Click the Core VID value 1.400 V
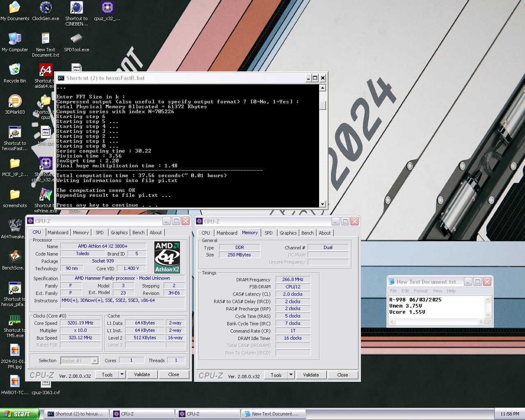Viewport: 525px width, 420px height. (131, 268)
